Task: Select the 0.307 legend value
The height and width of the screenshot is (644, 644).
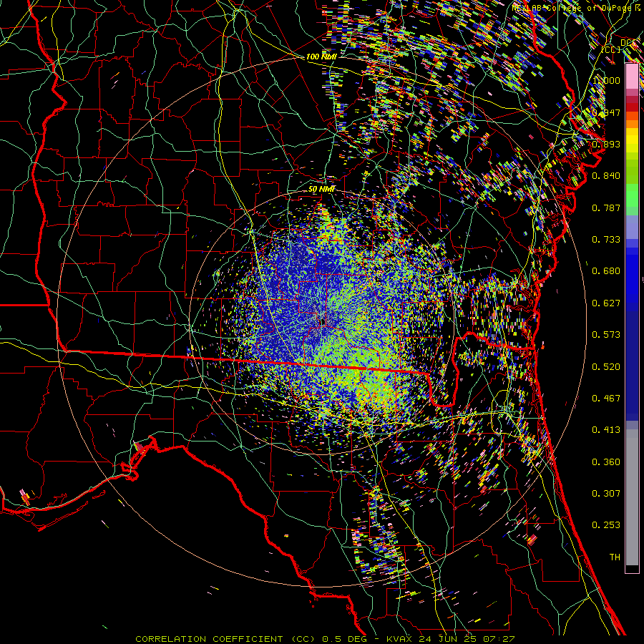Action: tap(606, 493)
